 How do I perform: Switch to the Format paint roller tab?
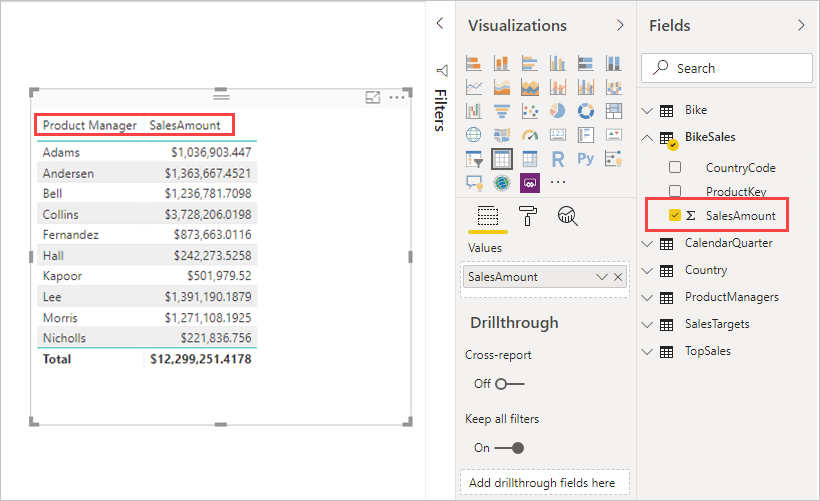pyautogui.click(x=527, y=216)
